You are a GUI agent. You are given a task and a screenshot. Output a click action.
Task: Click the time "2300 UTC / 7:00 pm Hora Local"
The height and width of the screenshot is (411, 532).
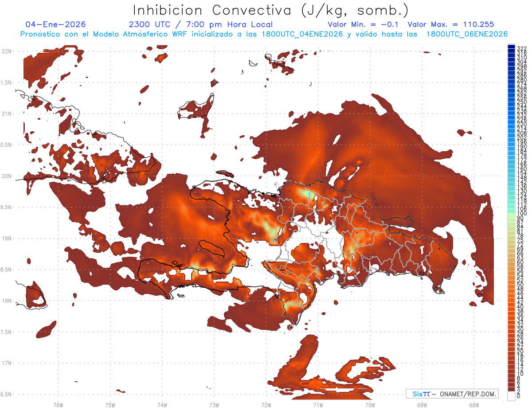point(201,24)
